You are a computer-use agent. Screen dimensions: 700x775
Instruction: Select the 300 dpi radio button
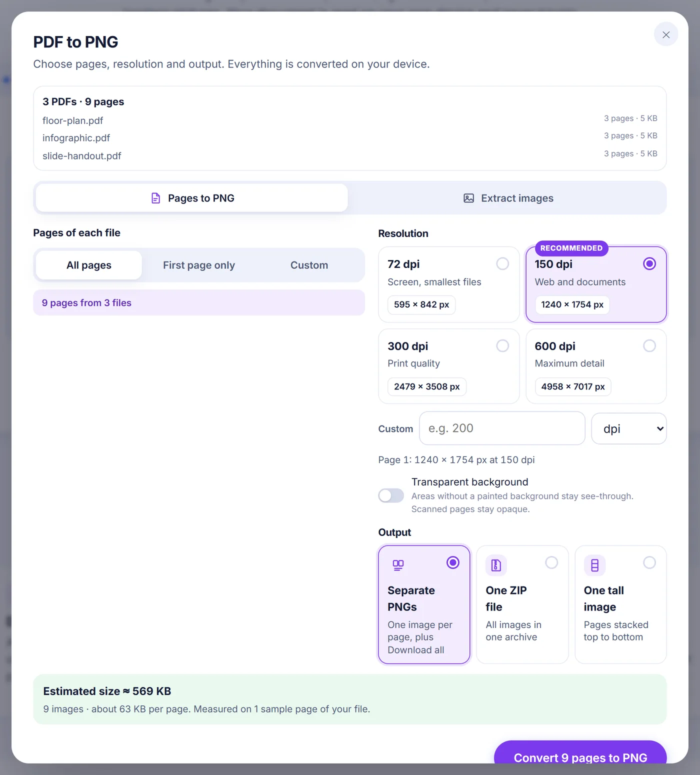(502, 345)
